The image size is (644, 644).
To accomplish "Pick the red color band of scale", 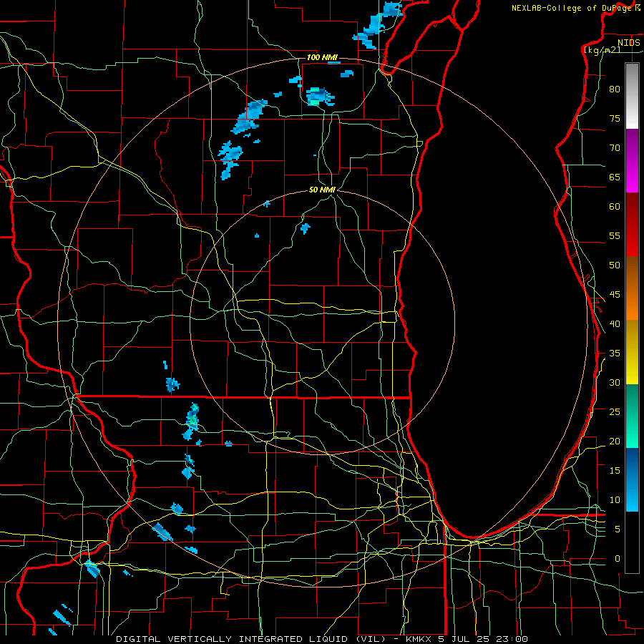I will tap(632, 224).
